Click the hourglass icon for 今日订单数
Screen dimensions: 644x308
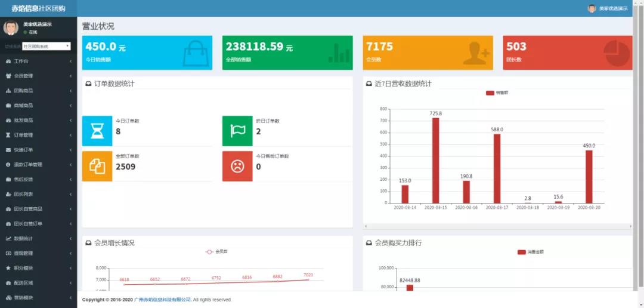[97, 131]
